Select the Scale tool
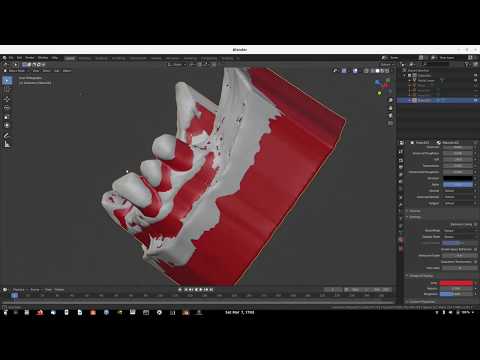The width and height of the screenshot is (480, 360). 7,117
